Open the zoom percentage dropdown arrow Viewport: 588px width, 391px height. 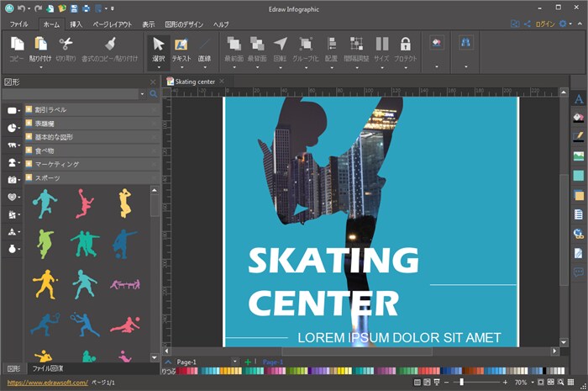(532, 383)
